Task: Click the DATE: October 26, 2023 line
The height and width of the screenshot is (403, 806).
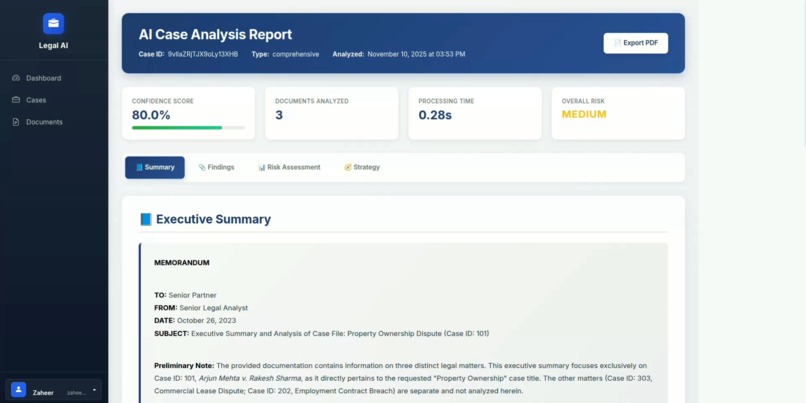Action: tap(195, 320)
